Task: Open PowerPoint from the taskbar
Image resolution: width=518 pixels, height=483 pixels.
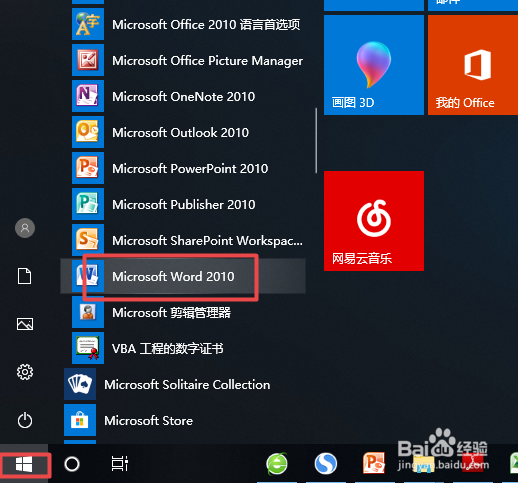Action: tap(374, 463)
